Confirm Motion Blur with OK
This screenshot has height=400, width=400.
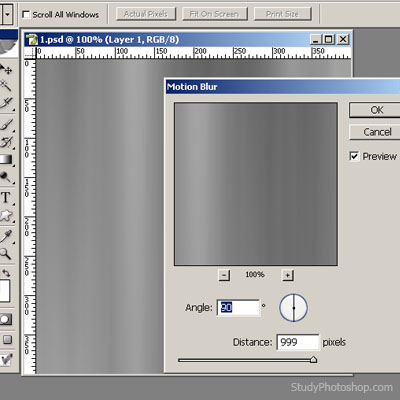[376, 110]
